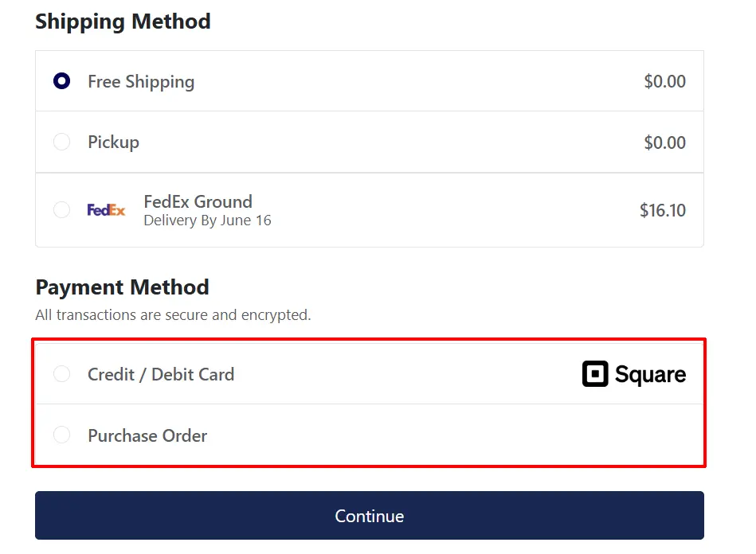
Task: Click the Shipping Method heading
Action: [123, 21]
